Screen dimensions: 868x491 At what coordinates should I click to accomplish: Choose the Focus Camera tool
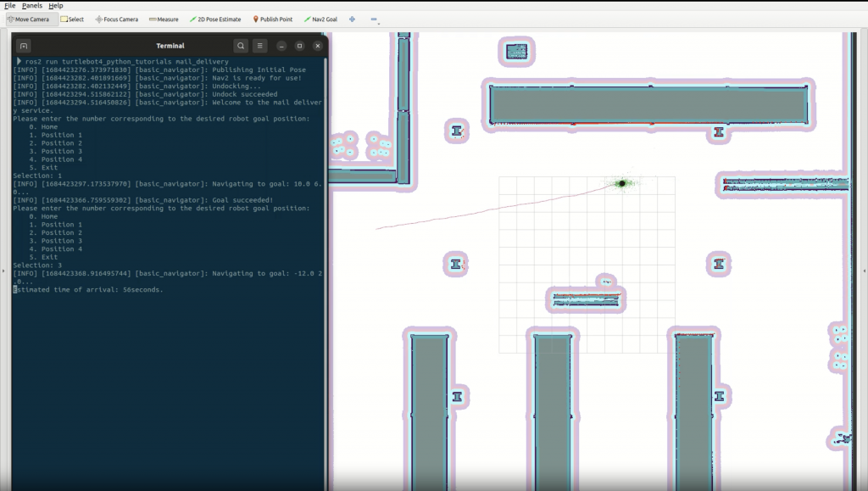pos(116,19)
